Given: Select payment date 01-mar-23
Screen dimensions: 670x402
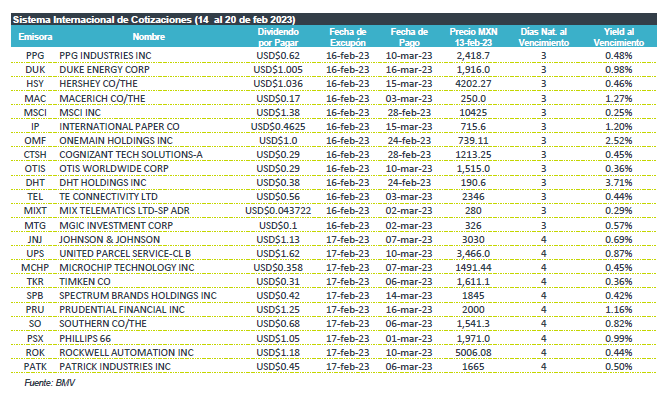Looking at the screenshot, I should pyautogui.click(x=409, y=339).
